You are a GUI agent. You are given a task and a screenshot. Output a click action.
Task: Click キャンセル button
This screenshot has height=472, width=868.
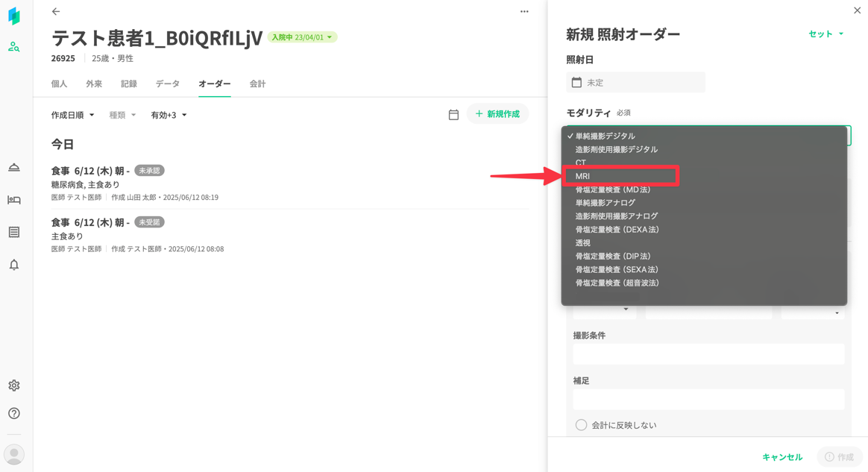[x=782, y=457]
